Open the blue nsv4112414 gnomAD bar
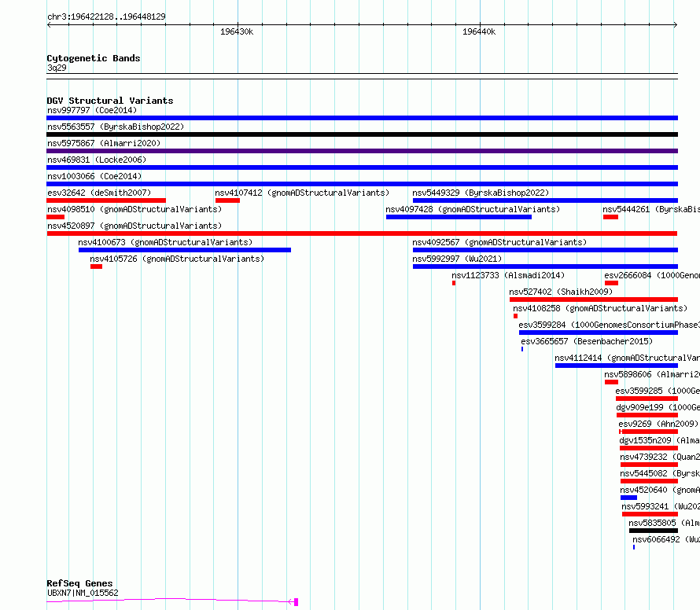 coord(617,366)
